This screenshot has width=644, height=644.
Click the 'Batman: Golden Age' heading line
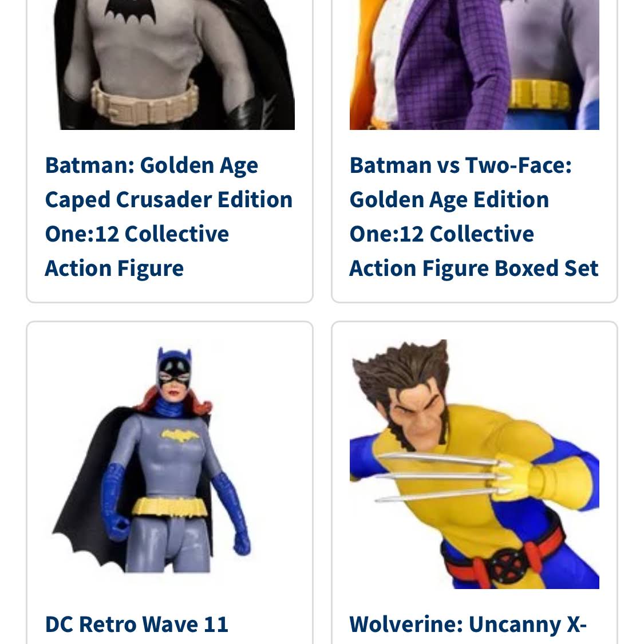click(151, 165)
